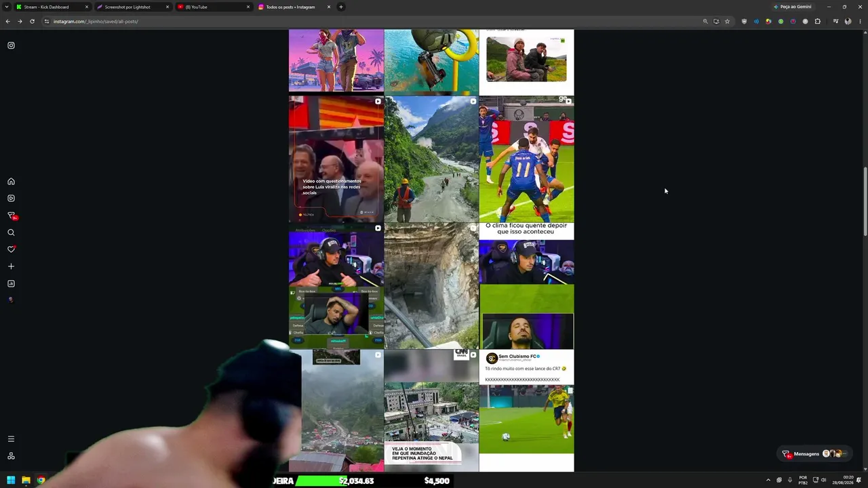Open the mountain river road reel
The image size is (868, 488).
click(x=431, y=159)
